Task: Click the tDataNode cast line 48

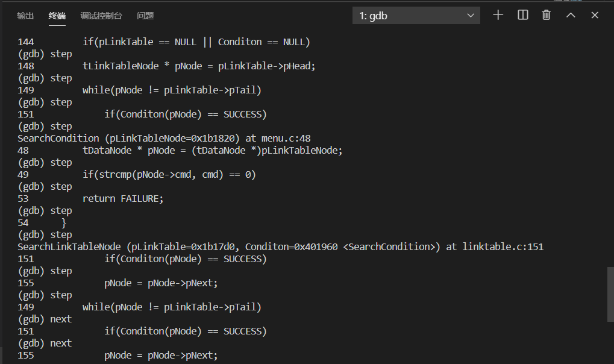Action: 212,151
